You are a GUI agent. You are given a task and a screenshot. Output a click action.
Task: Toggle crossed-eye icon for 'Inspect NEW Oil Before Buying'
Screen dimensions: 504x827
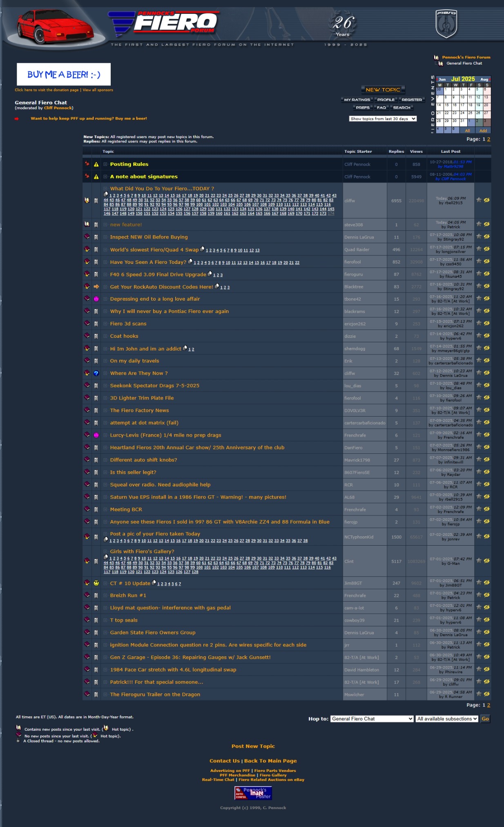[486, 236]
